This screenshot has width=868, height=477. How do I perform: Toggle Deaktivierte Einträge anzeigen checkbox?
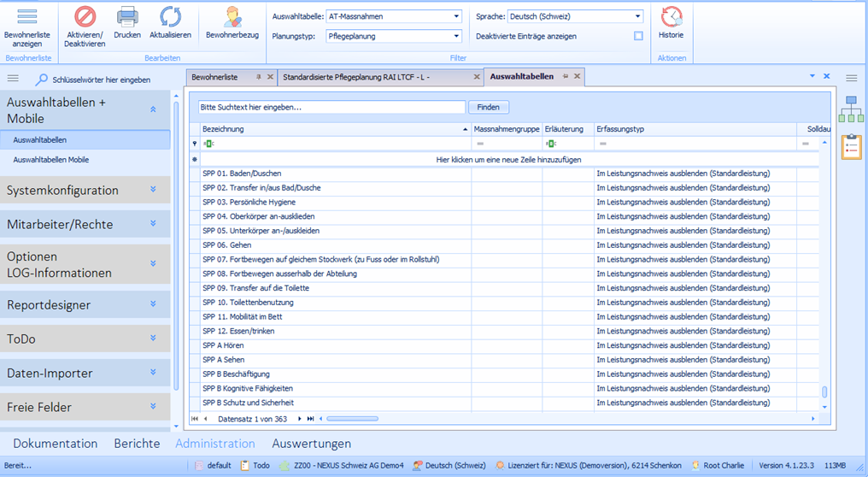[x=638, y=36]
